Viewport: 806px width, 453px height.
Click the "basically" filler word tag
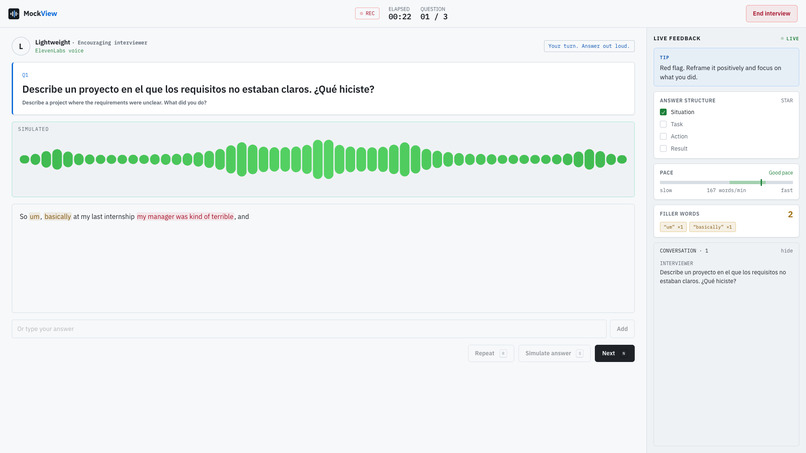[712, 227]
